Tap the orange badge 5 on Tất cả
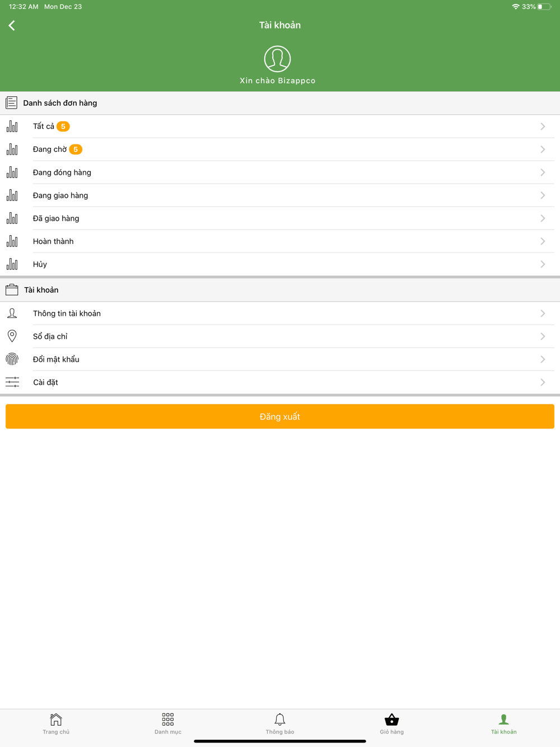This screenshot has width=560, height=747. [x=63, y=127]
